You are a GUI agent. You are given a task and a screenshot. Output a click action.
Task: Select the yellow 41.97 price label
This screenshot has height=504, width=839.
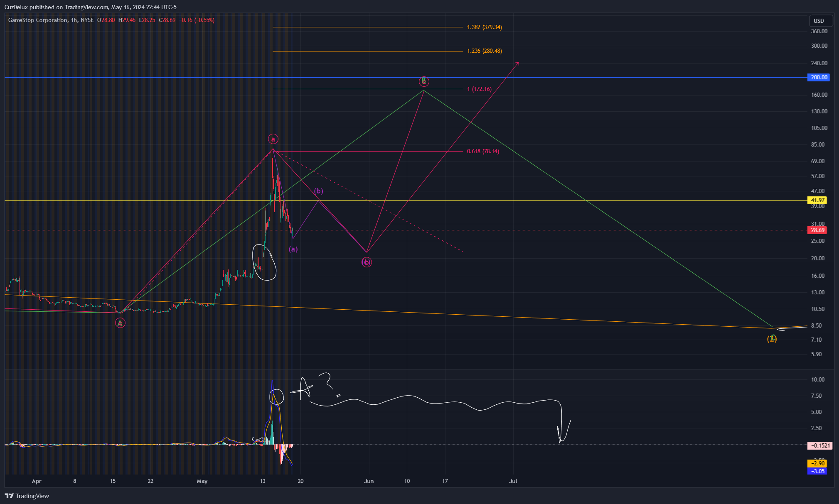click(817, 201)
